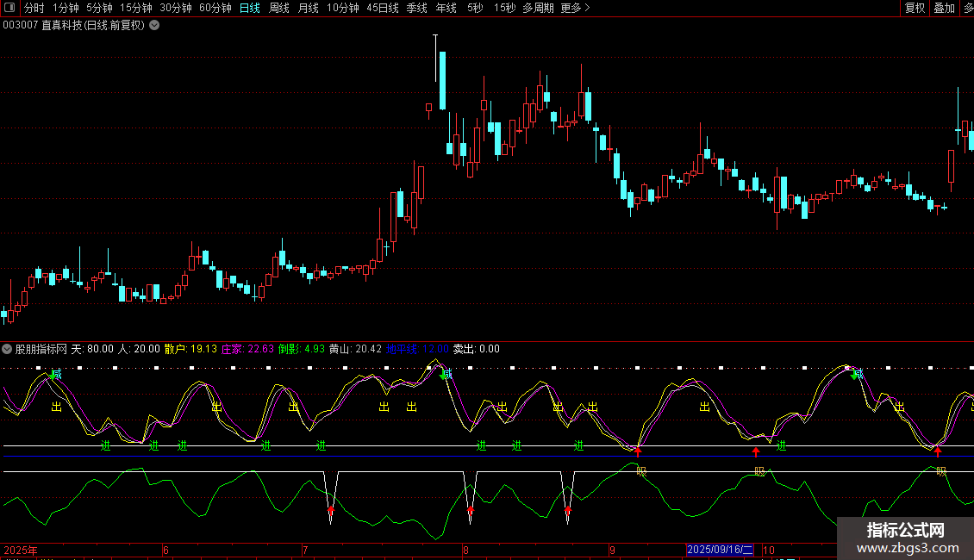Screen dimensions: 974x560
Task: Click the 复权 button
Action: pos(915,8)
